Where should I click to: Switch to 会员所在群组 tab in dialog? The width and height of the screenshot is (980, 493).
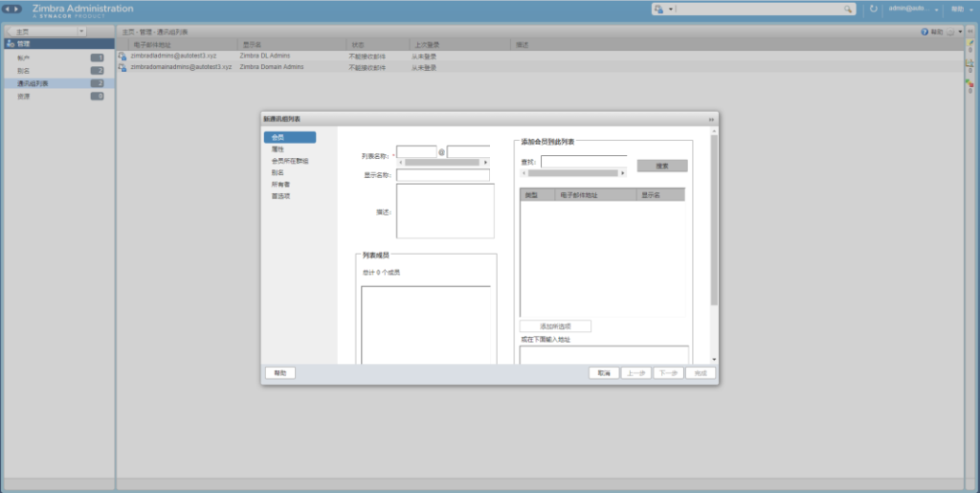[x=289, y=161]
